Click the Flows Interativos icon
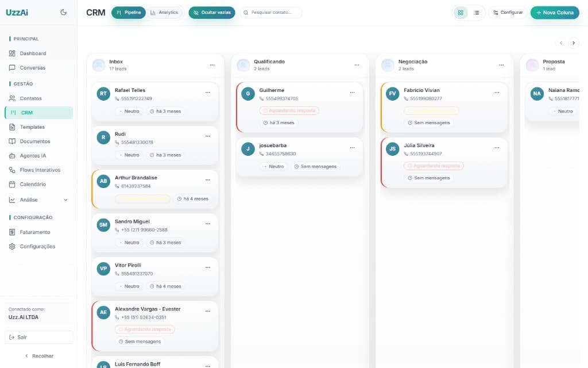This screenshot has width=588, height=368. point(12,170)
